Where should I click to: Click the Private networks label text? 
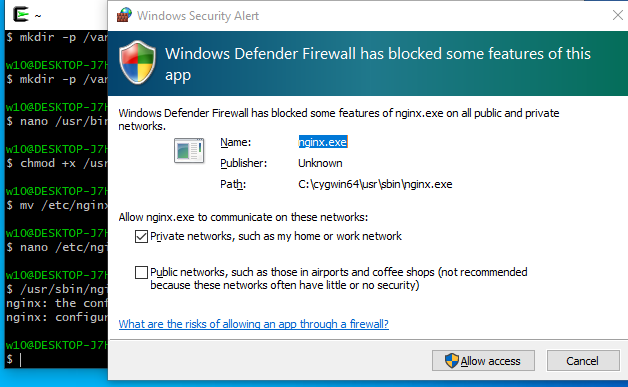[x=276, y=236]
